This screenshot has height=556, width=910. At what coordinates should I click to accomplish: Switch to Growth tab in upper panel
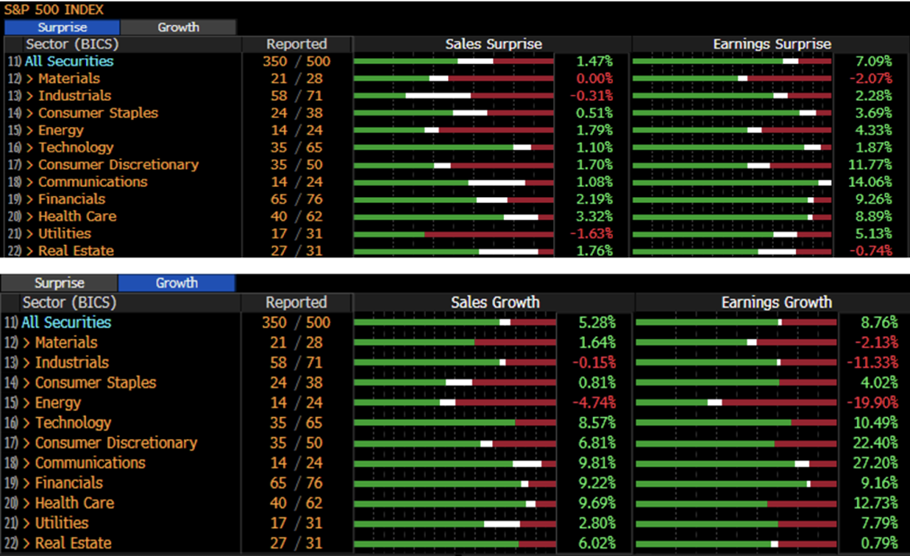point(178,27)
